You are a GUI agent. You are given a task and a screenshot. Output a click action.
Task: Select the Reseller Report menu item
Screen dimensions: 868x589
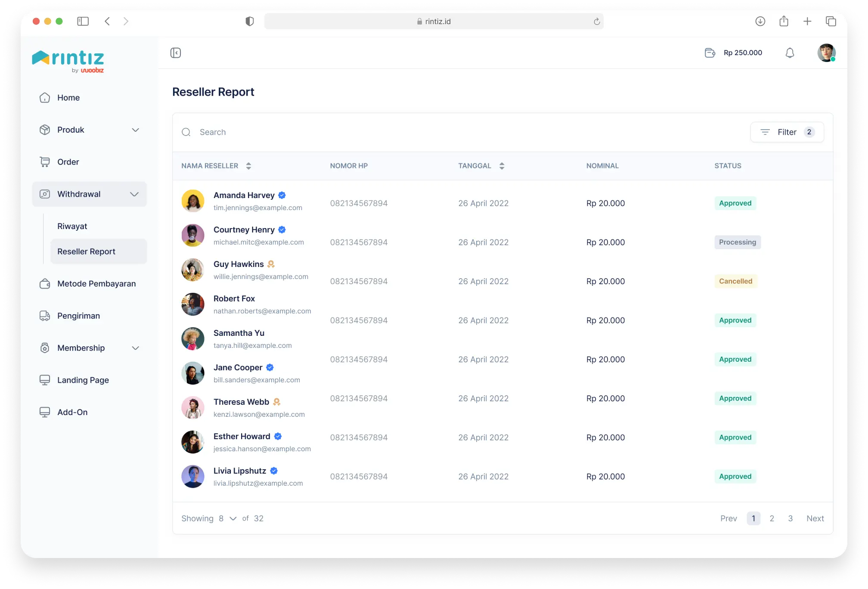pyautogui.click(x=86, y=251)
